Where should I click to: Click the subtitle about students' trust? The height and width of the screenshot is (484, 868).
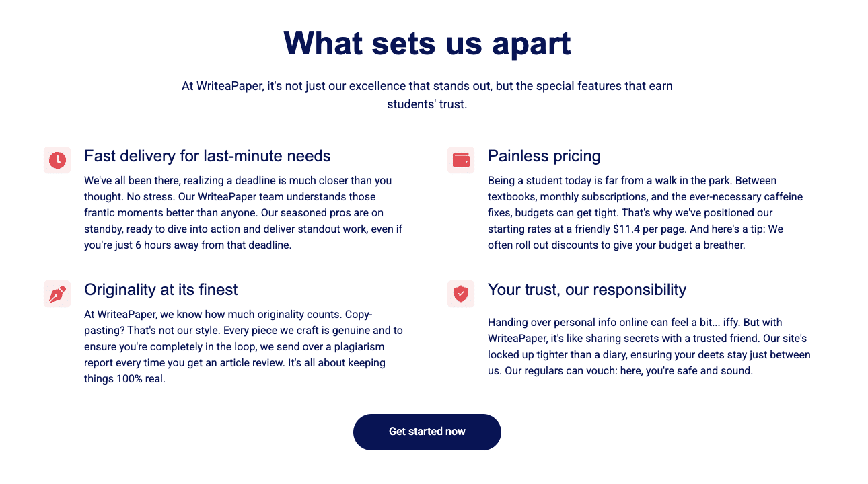(427, 95)
